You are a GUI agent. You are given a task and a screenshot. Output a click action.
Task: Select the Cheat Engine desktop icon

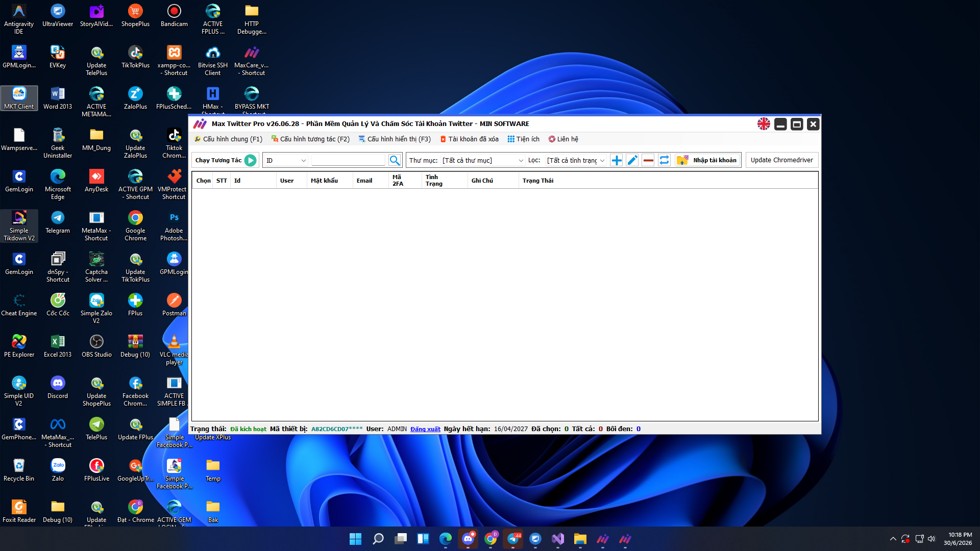(x=19, y=305)
